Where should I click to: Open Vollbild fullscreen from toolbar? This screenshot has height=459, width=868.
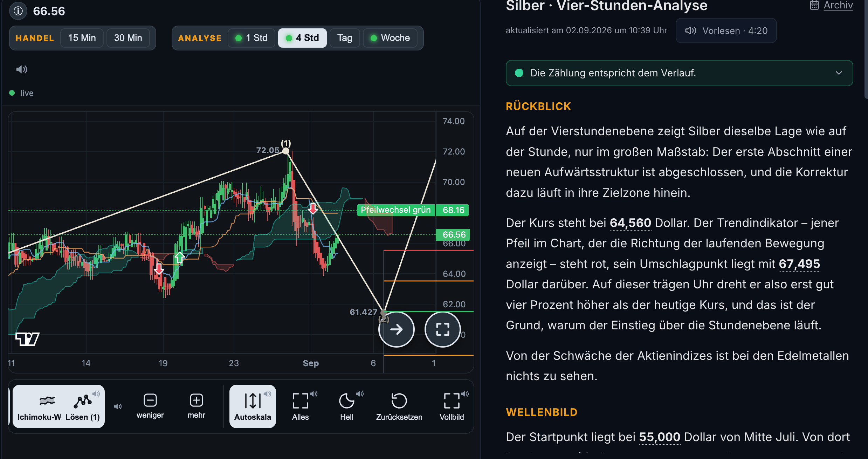tap(452, 406)
